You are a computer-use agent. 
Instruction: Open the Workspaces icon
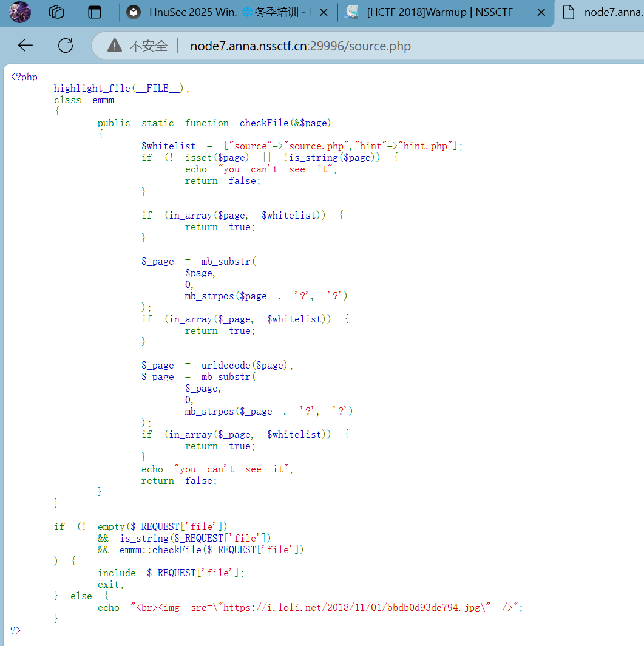click(56, 12)
